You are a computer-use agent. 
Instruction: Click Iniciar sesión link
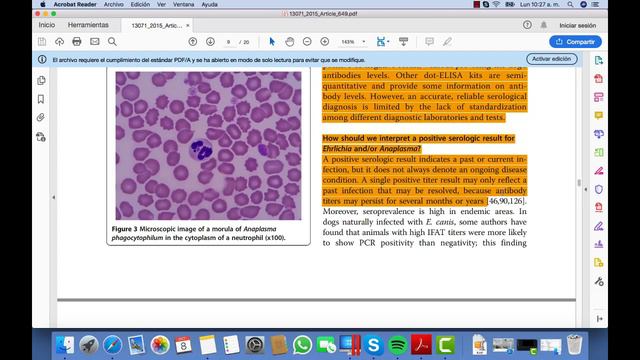578,25
